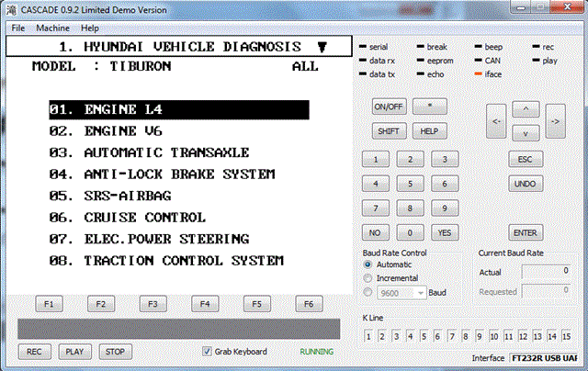Select 06. CRUISE CONTROL entry
This screenshot has width=588, height=371.
[x=127, y=218]
